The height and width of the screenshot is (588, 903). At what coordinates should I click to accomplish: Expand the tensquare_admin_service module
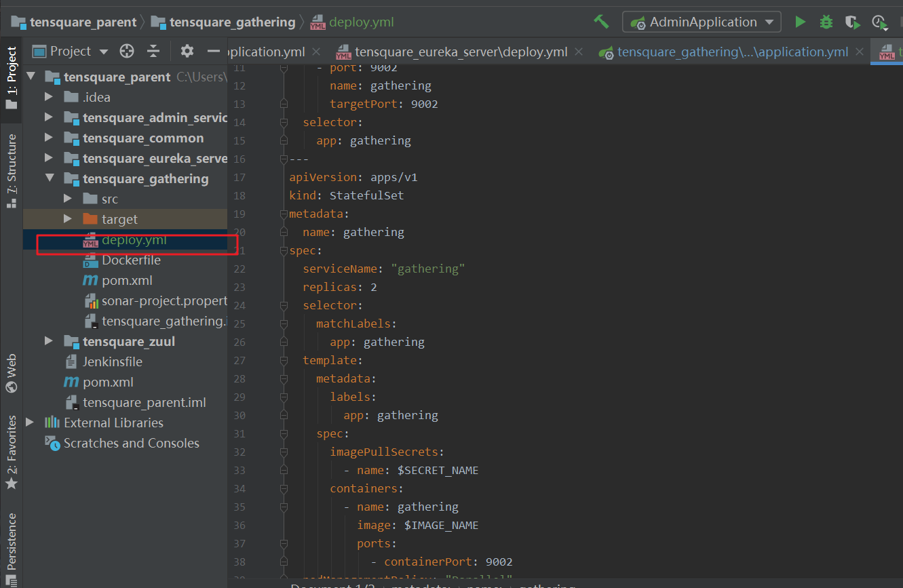(49, 117)
